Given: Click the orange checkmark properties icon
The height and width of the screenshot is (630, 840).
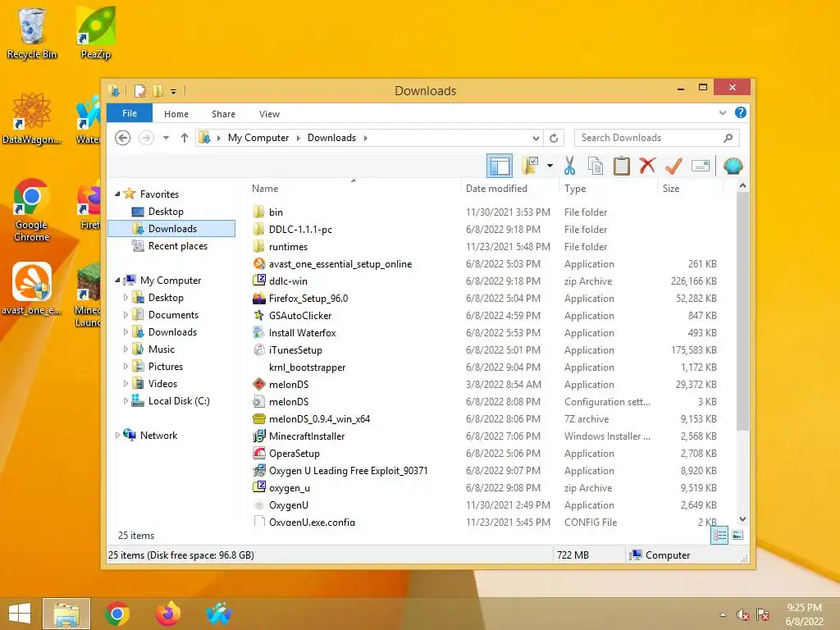Looking at the screenshot, I should (673, 166).
